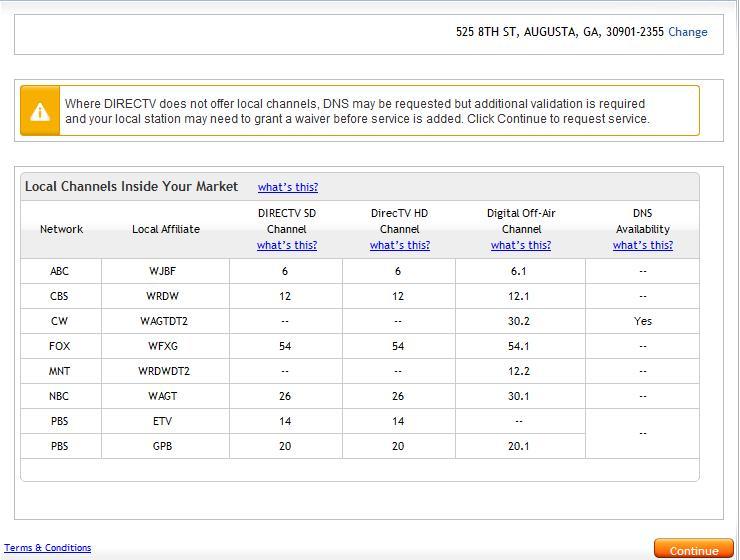This screenshot has height=560, width=740.
Task: Click the Change address link
Action: (688, 32)
